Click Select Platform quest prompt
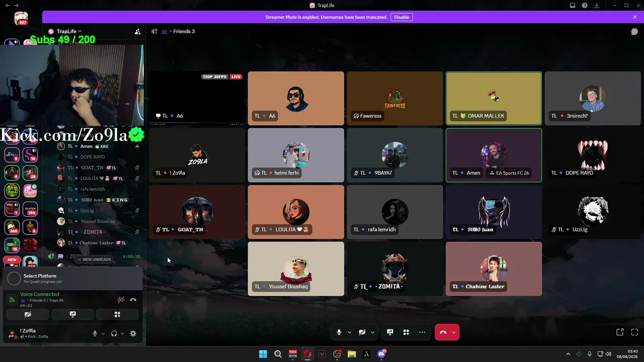The image size is (644, 362). (72, 278)
